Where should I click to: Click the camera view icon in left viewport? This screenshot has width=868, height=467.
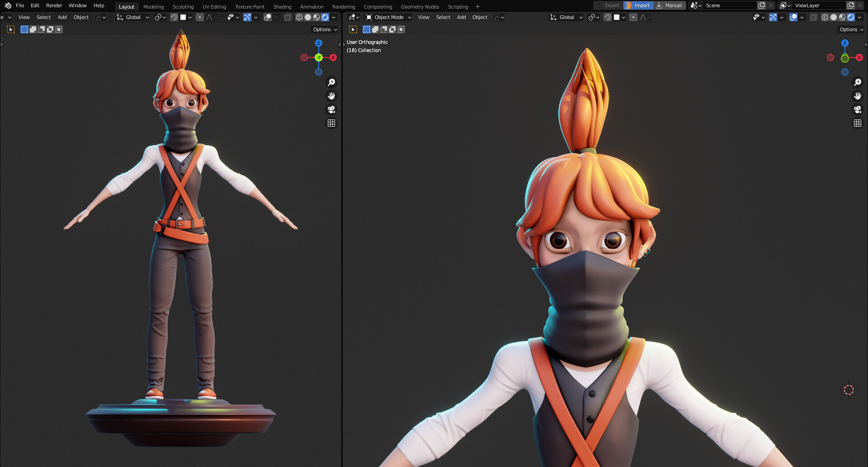point(331,110)
